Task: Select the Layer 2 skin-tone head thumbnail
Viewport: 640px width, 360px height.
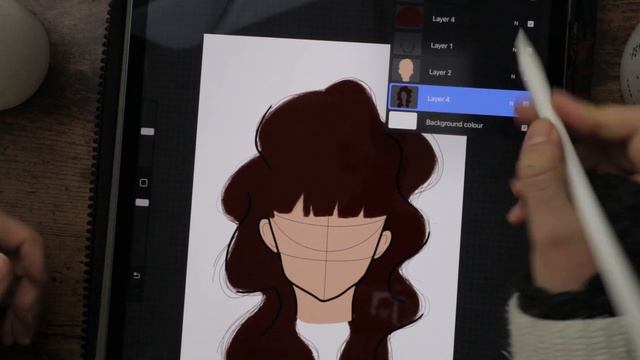Action: coord(406,70)
